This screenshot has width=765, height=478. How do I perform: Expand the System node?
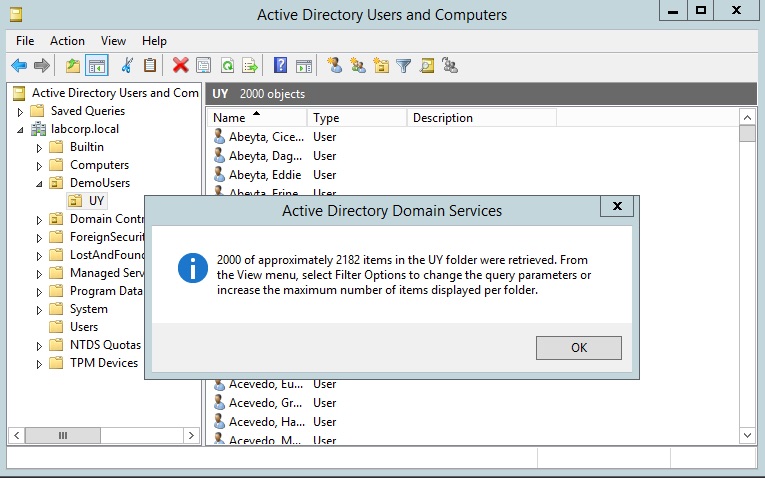(x=39, y=310)
